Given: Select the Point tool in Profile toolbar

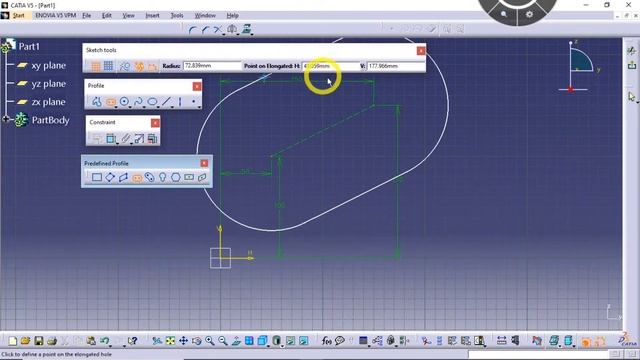Looking at the screenshot, I should coord(193,101).
